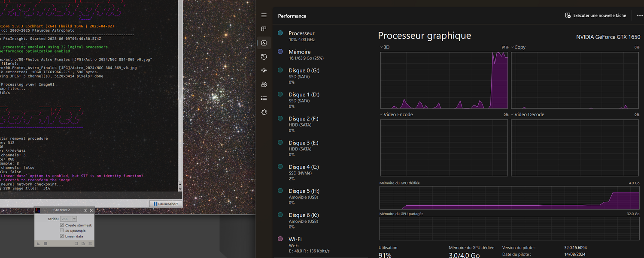
Task: Click Exécuter une nouvelle tâche
Action: click(x=595, y=15)
